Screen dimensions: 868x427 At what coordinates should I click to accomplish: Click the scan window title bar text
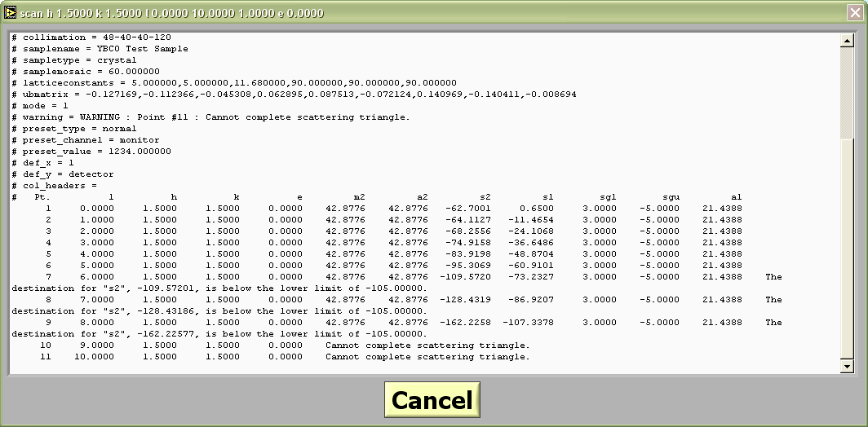click(x=171, y=13)
